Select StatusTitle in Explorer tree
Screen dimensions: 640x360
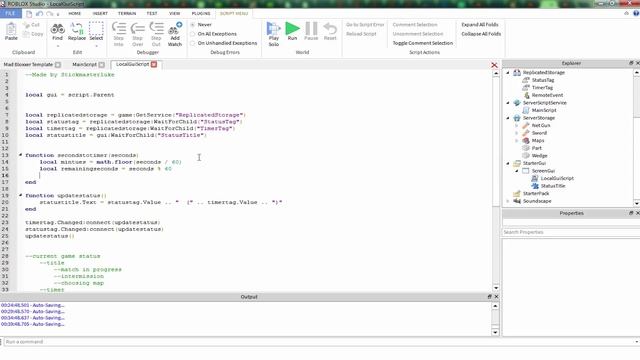(x=553, y=186)
